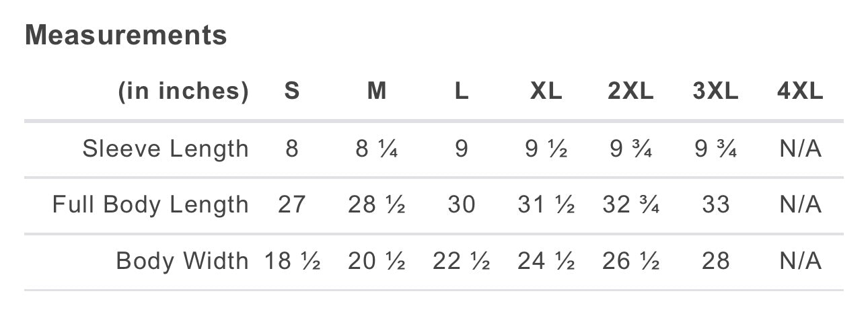Screen dimensions: 868x312
Task: Choose the XL size column header
Action: 546,91
